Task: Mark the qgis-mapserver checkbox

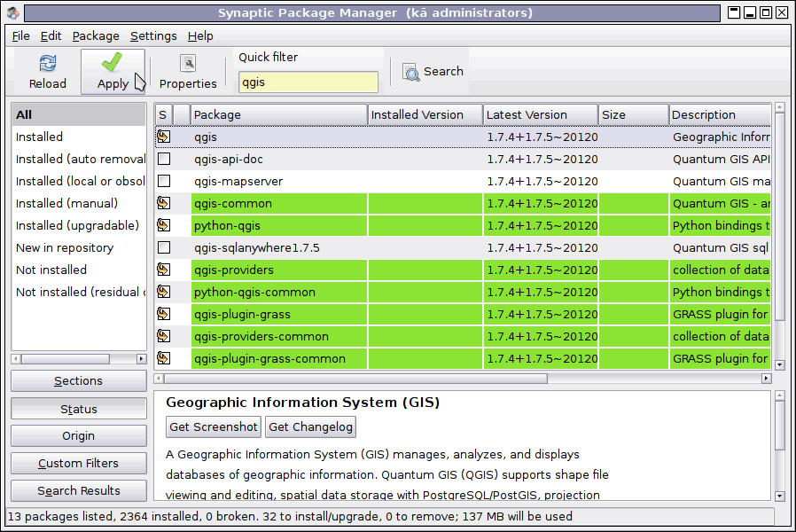Action: [164, 181]
